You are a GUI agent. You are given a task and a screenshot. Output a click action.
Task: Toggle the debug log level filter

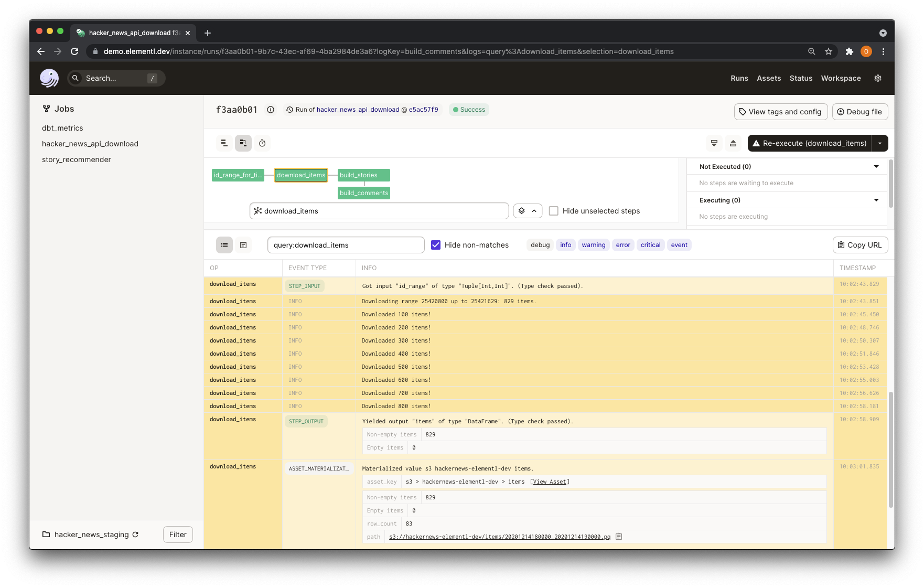[x=540, y=245]
